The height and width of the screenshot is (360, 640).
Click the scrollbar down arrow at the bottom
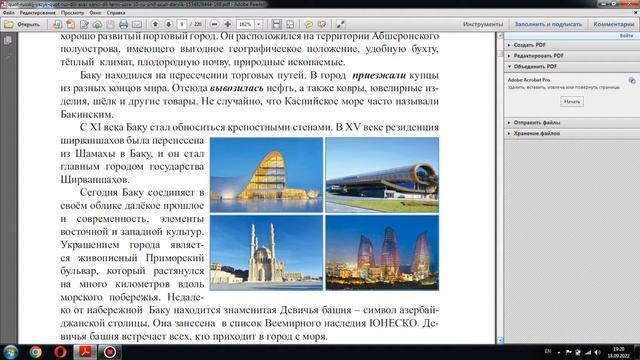[x=500, y=340]
